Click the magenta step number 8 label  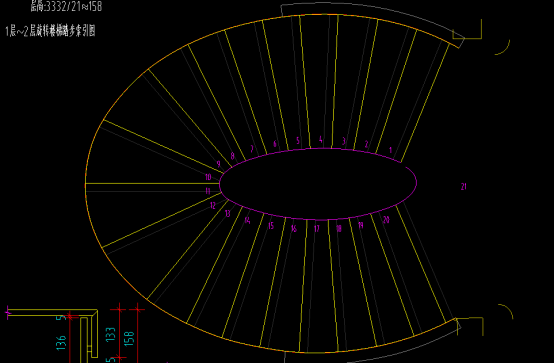(x=232, y=156)
